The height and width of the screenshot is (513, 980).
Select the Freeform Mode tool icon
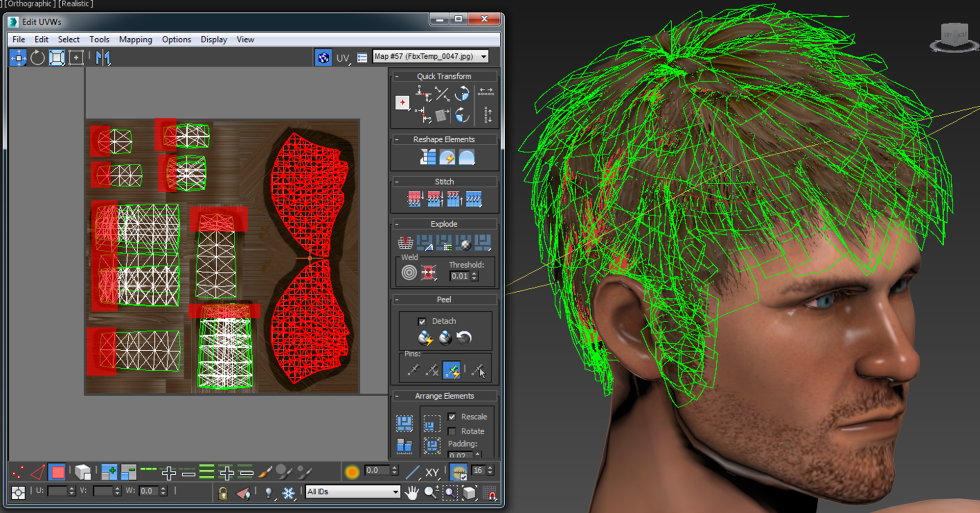tap(76, 58)
